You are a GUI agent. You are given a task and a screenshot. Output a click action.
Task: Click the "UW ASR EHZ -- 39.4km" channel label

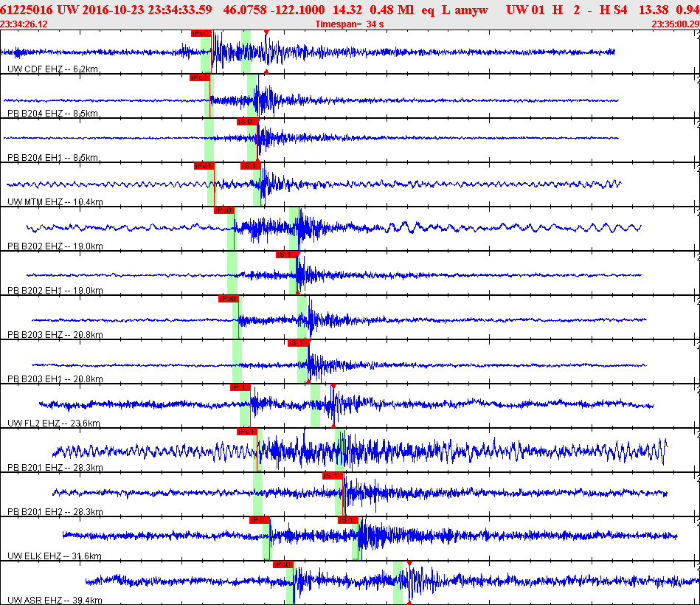click(x=55, y=600)
